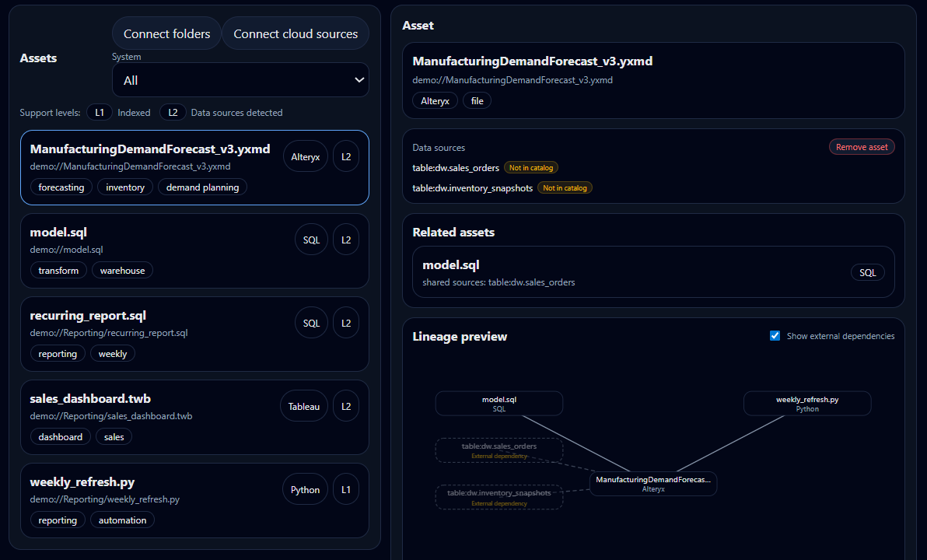Open recurring_report.sql asset card
Screen dimensions: 927x560
coord(156,334)
